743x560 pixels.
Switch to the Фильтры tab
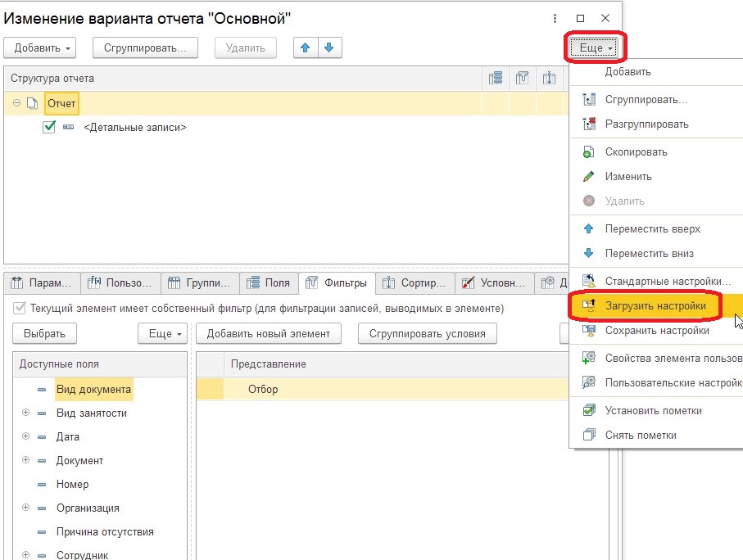(337, 282)
